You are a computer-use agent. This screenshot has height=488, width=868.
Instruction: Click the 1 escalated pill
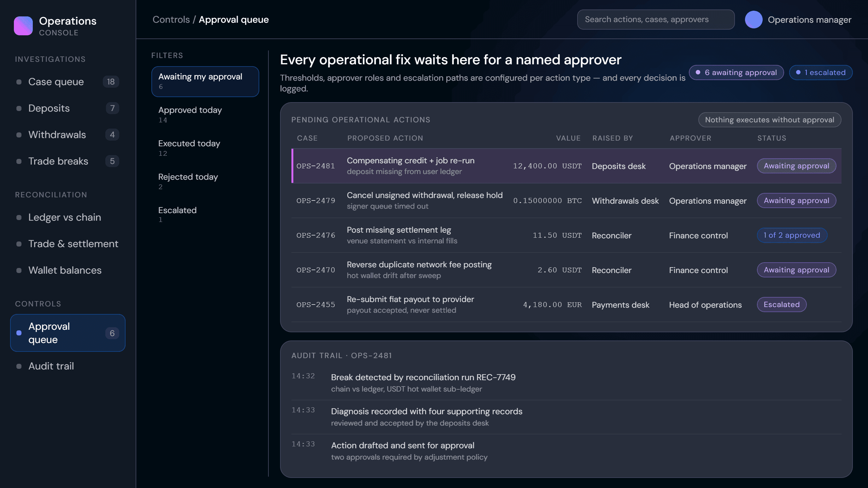point(820,73)
